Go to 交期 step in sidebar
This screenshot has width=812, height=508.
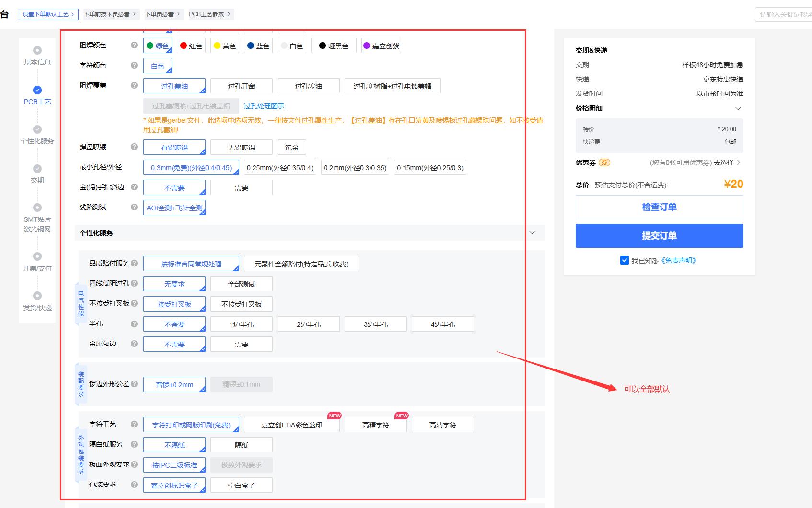click(x=37, y=180)
